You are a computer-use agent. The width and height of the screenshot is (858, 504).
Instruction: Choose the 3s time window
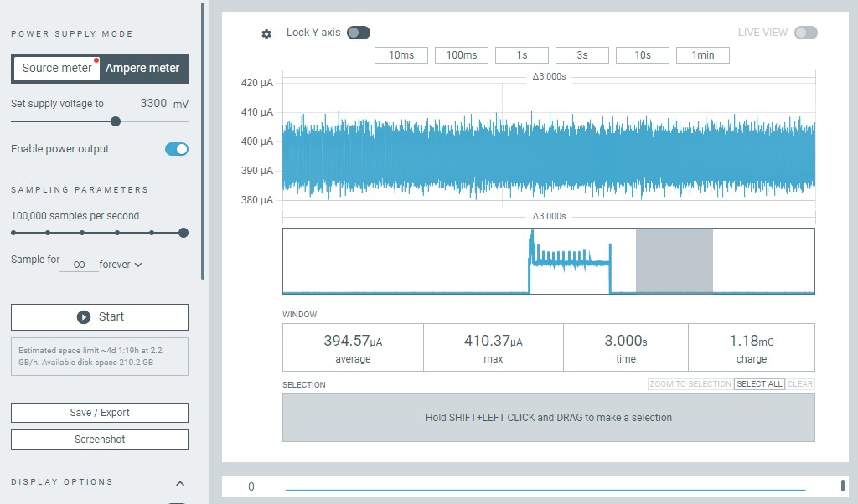pyautogui.click(x=582, y=55)
